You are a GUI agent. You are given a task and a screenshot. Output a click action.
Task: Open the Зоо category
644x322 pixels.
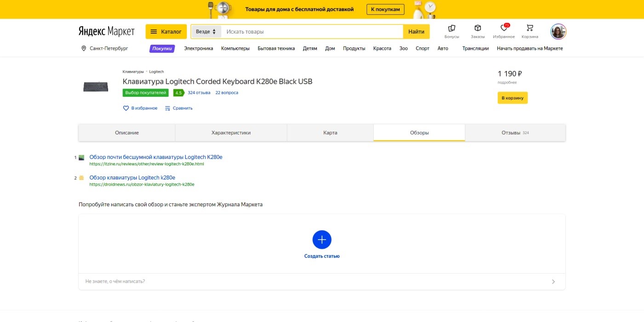[403, 48]
